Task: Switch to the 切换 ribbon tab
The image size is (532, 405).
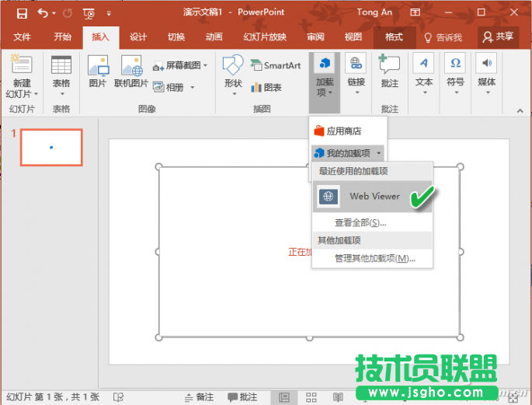Action: pyautogui.click(x=176, y=37)
